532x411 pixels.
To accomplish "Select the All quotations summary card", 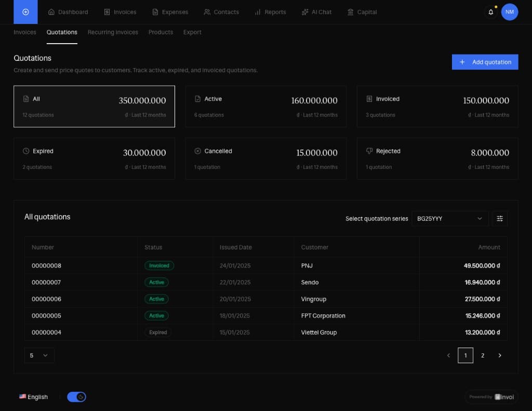I will pos(95,106).
